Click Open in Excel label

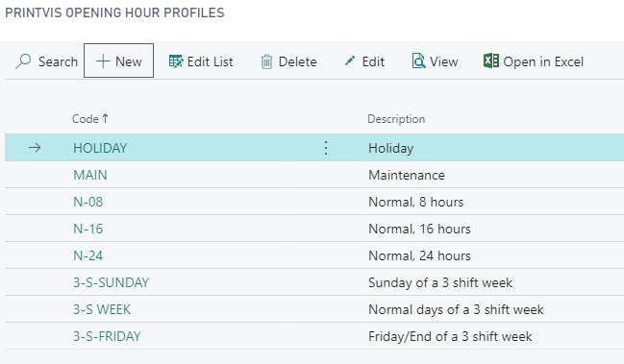tap(543, 61)
